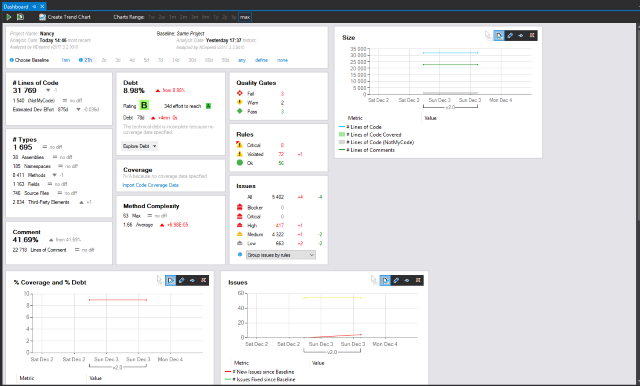The height and width of the screenshot is (386, 640).
Task: Click the Medium issues severity icon
Action: 240,234
